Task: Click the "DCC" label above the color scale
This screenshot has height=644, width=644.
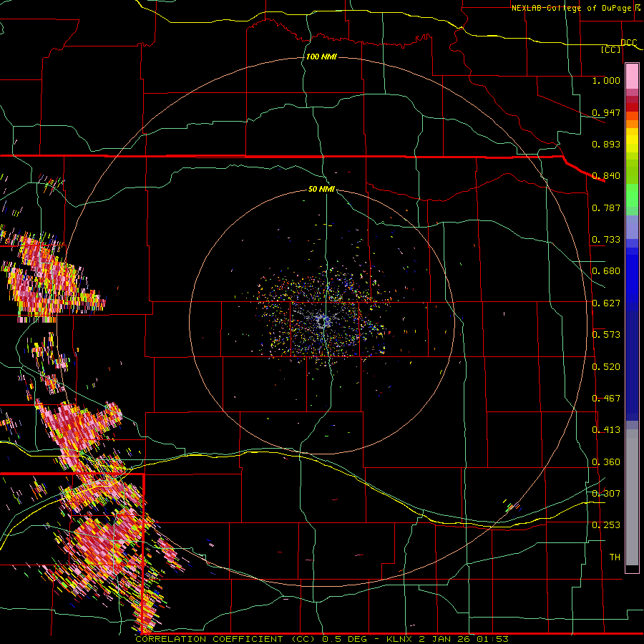Action: click(x=628, y=42)
